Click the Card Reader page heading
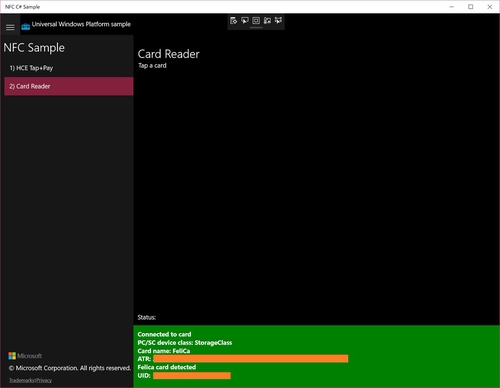This screenshot has width=500, height=388. [169, 54]
